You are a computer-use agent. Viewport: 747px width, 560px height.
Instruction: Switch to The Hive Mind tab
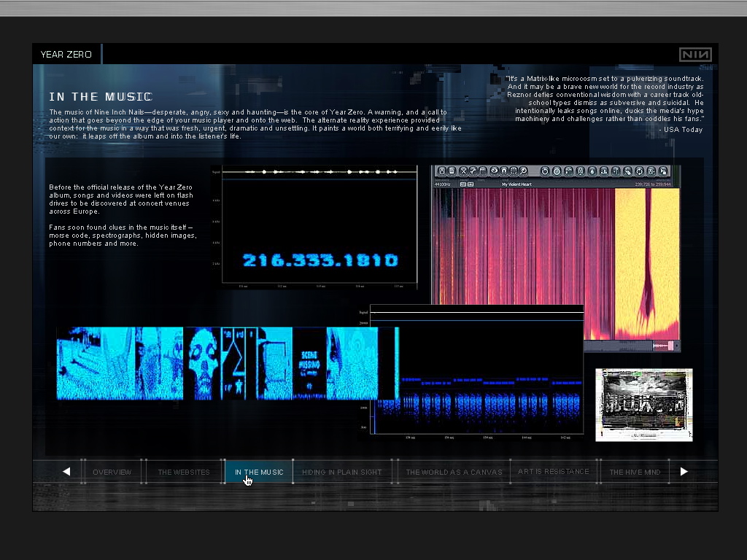tap(635, 472)
